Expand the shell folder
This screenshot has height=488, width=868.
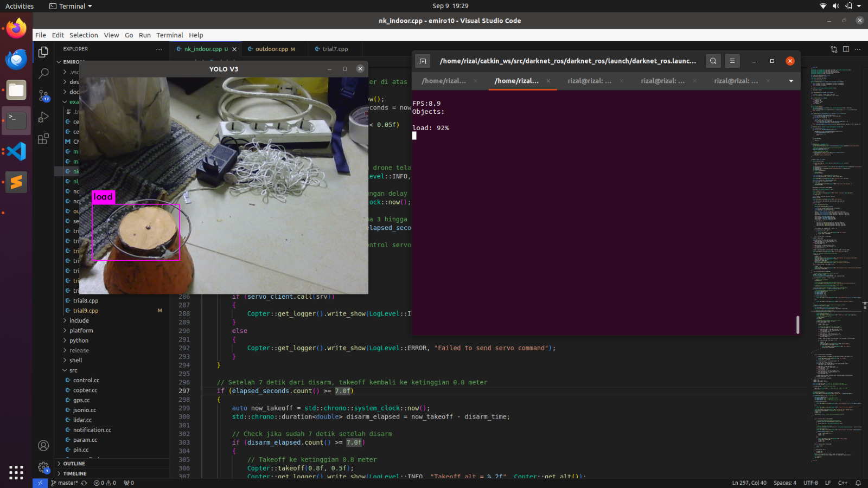[x=75, y=360]
